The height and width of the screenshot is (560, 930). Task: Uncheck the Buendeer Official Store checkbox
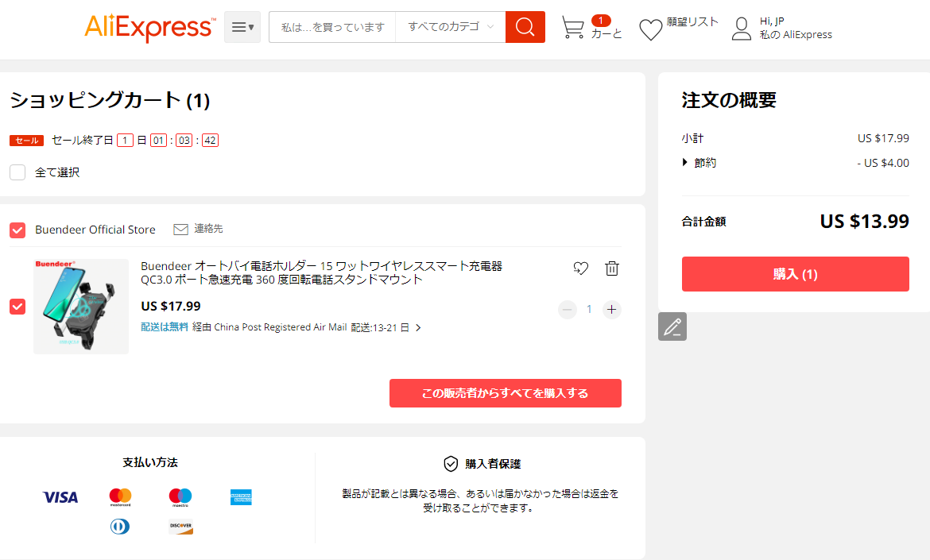(17, 230)
